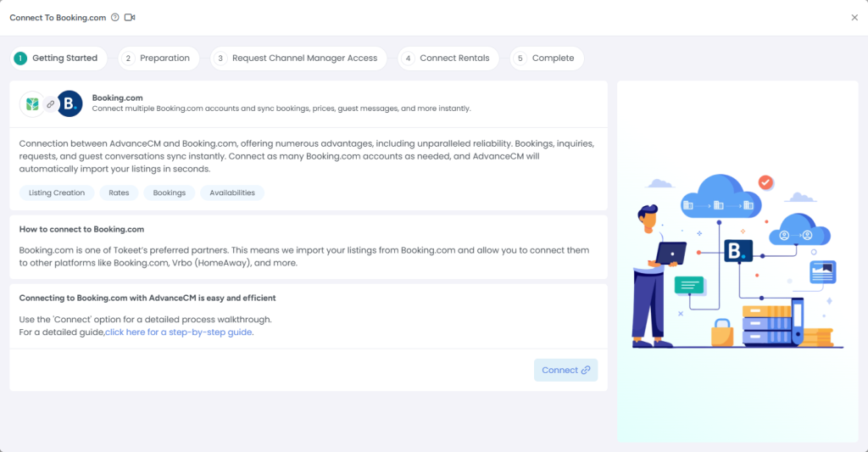Go to the Preparation step tab
Viewport: 868px width, 452px height.
pyautogui.click(x=159, y=59)
